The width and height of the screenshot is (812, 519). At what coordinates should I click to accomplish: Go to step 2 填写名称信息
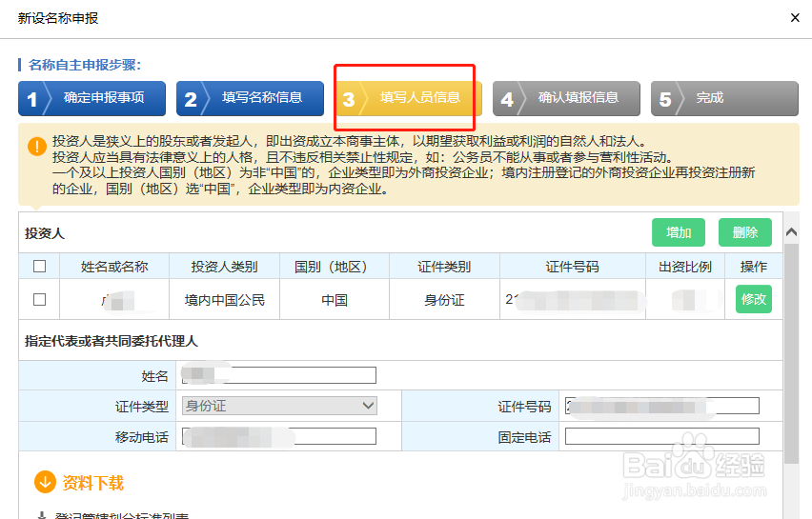pos(250,98)
